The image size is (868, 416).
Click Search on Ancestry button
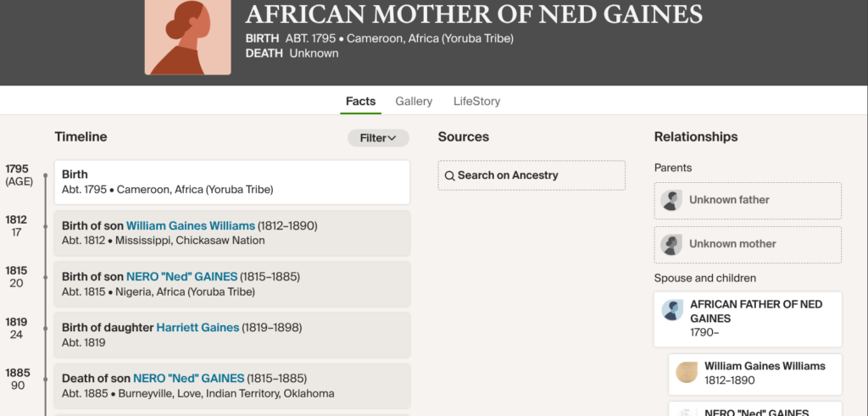click(531, 175)
